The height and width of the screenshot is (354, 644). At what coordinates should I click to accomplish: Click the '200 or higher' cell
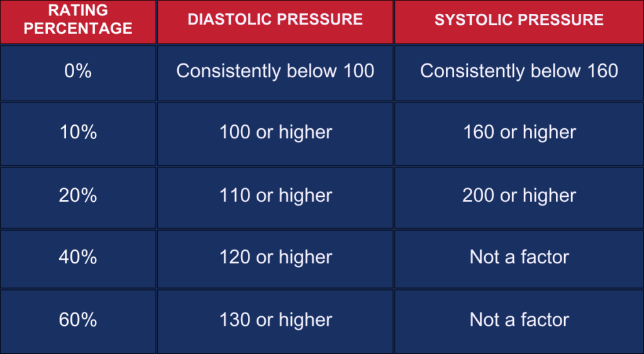[x=519, y=196]
